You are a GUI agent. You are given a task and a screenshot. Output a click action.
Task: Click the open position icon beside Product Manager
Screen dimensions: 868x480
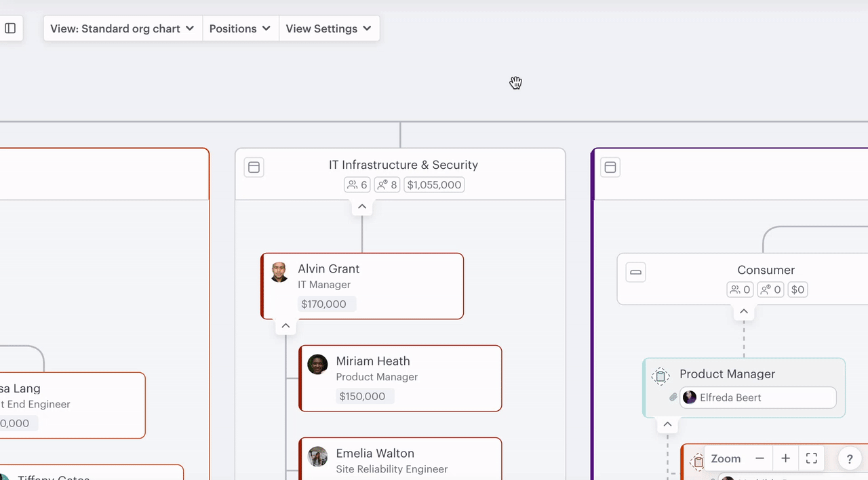point(660,376)
